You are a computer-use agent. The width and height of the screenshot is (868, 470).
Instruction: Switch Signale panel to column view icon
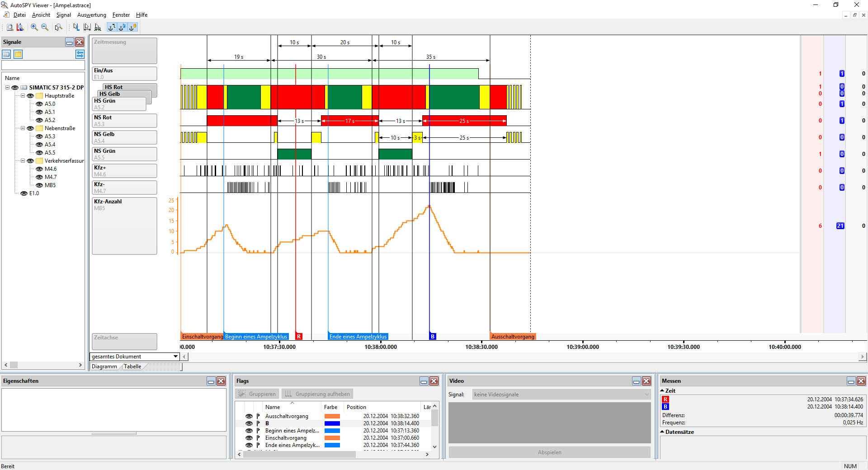click(x=7, y=54)
